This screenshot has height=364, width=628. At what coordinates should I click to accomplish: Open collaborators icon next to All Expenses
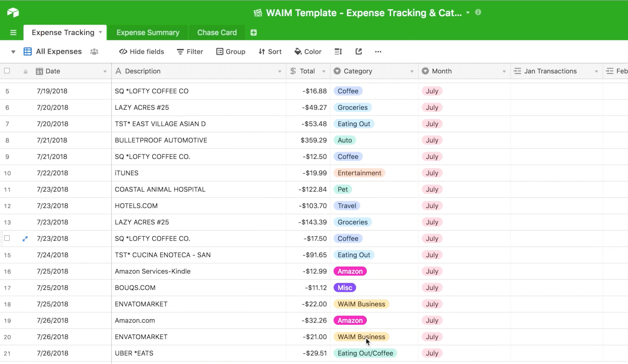coord(94,51)
